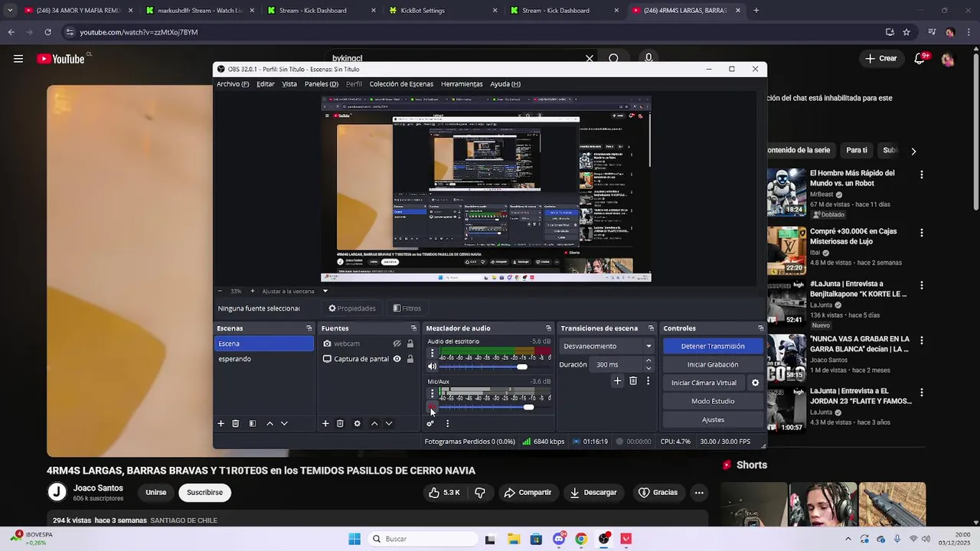Open Windows Start menu

[354, 539]
